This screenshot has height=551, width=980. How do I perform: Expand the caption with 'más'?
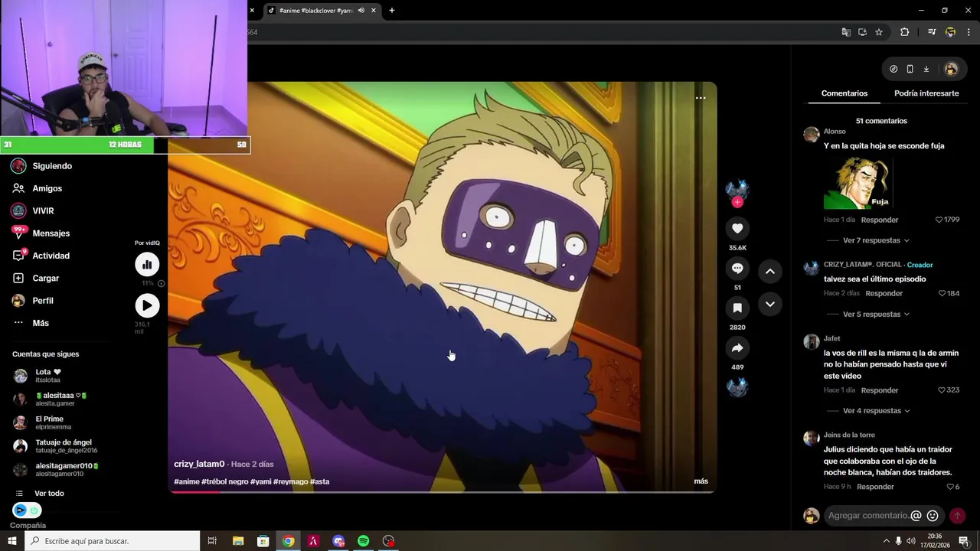click(x=701, y=481)
